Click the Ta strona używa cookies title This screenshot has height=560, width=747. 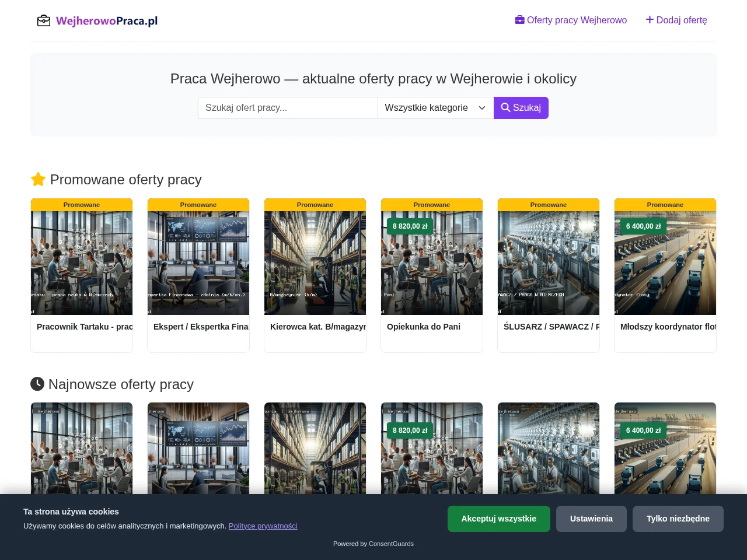click(71, 512)
